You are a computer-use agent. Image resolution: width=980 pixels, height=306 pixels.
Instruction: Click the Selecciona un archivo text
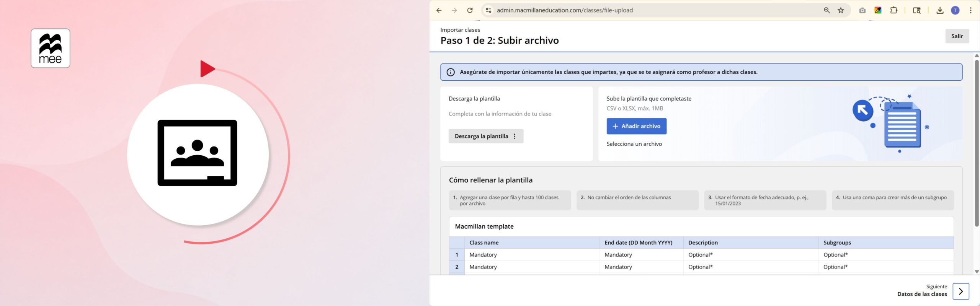point(634,144)
